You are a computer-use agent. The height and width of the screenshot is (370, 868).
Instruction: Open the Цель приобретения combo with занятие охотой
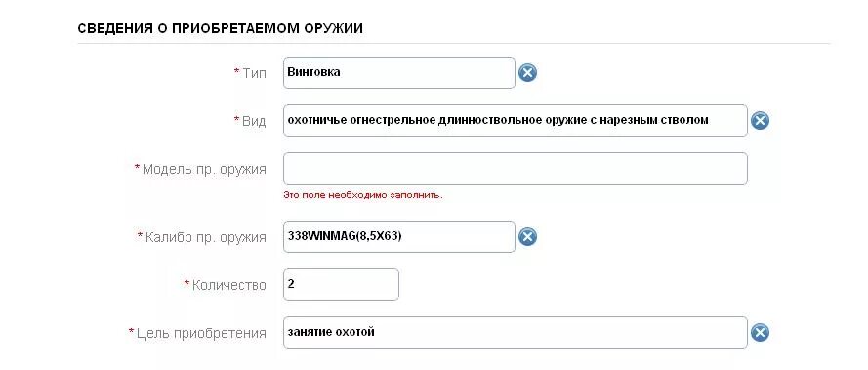tap(516, 332)
